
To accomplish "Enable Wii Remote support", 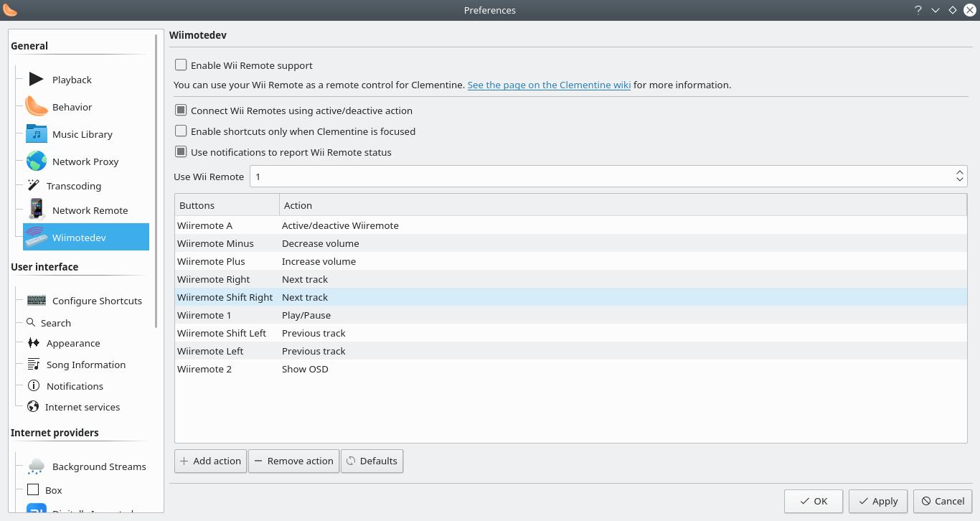I will click(x=181, y=65).
